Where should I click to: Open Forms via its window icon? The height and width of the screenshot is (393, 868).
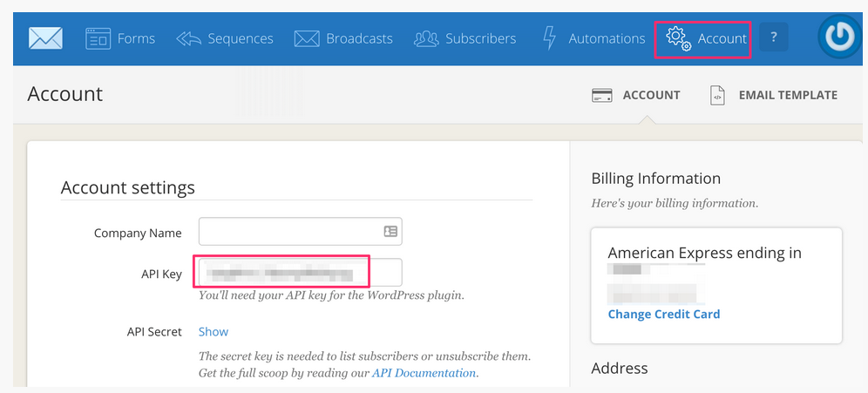(x=98, y=38)
